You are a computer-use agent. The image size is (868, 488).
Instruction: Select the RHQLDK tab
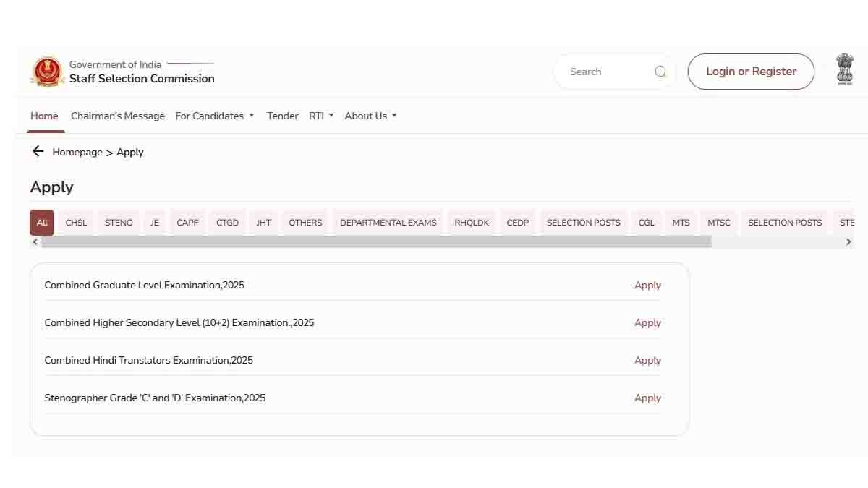[472, 223]
